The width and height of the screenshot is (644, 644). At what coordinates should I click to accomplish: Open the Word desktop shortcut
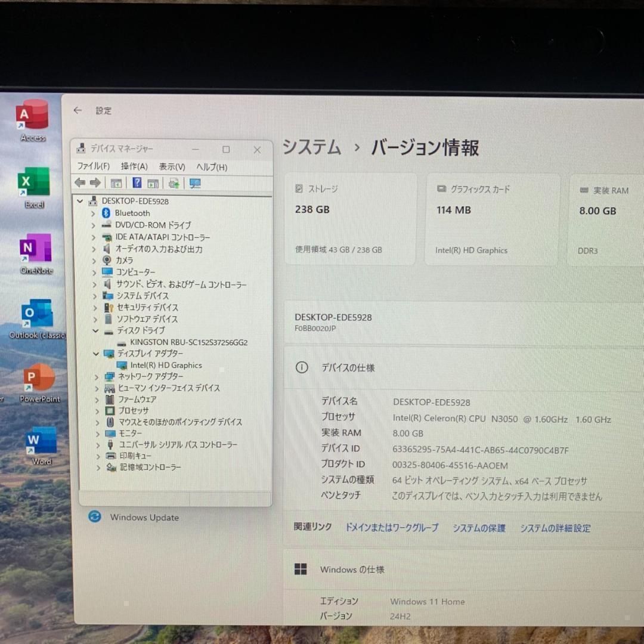click(x=41, y=446)
